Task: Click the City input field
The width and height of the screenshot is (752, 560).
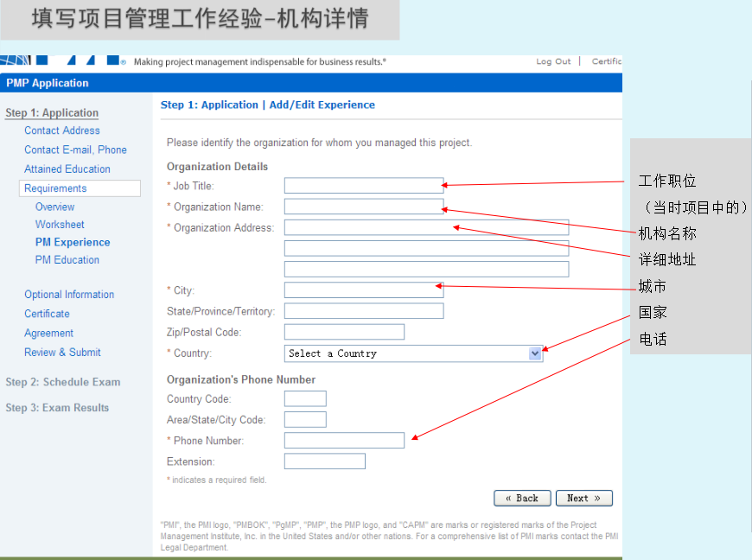Action: tap(363, 290)
